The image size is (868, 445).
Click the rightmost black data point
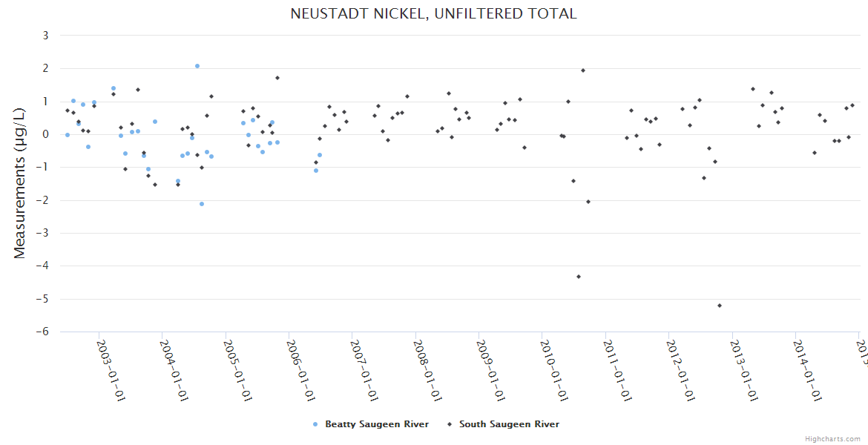[x=852, y=105]
